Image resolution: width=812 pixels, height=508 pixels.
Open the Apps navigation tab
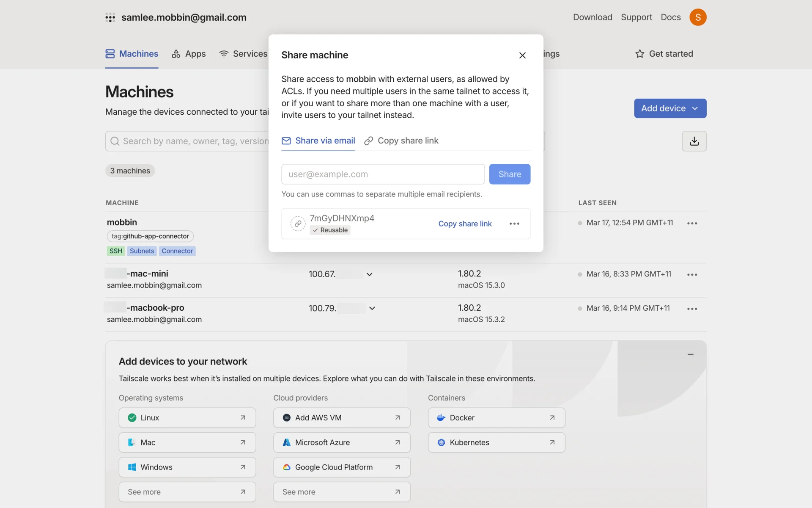pyautogui.click(x=189, y=54)
